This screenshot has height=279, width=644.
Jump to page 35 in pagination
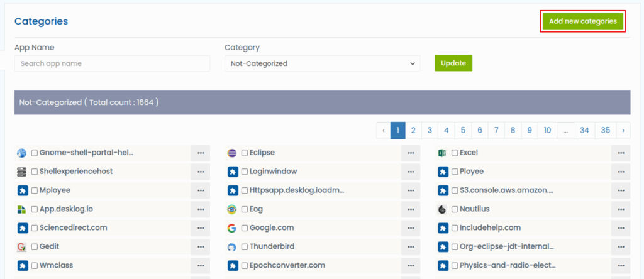click(x=605, y=130)
